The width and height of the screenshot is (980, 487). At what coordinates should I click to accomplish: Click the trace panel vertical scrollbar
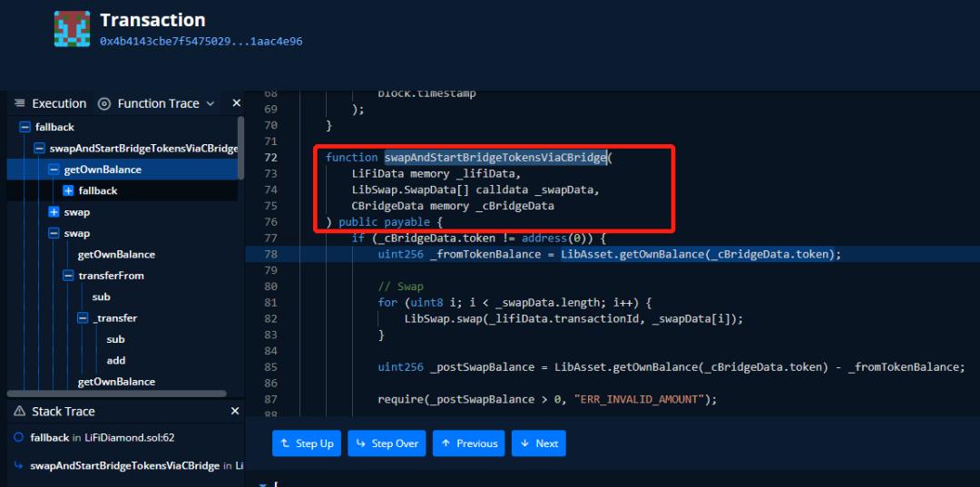tap(241, 146)
